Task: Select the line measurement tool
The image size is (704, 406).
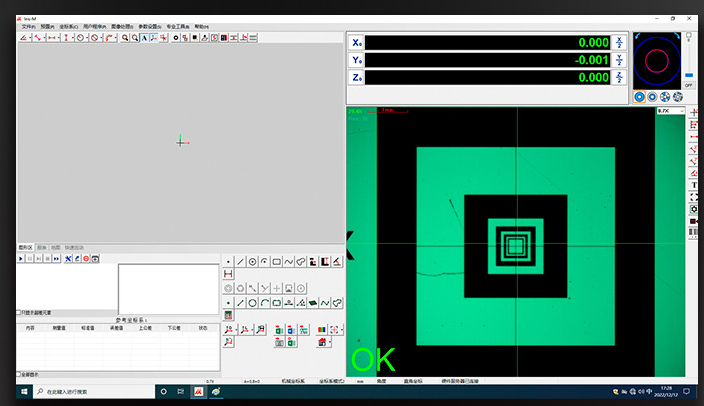Action: click(240, 262)
